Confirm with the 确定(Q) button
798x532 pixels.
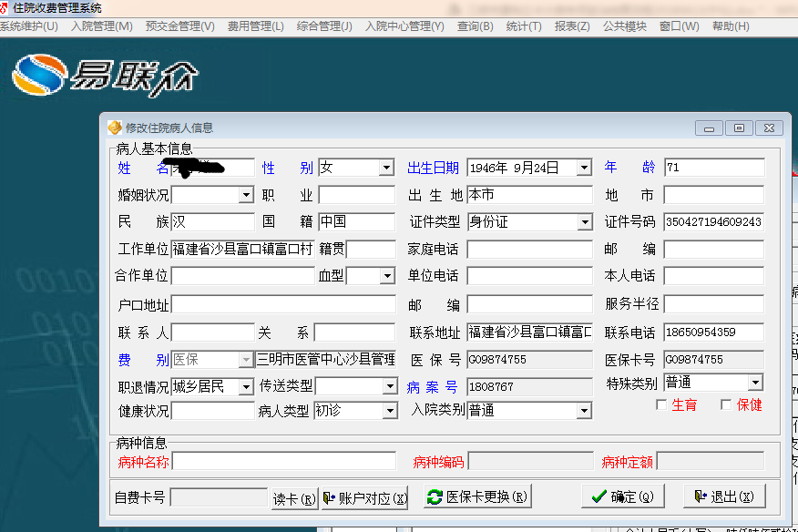click(623, 496)
